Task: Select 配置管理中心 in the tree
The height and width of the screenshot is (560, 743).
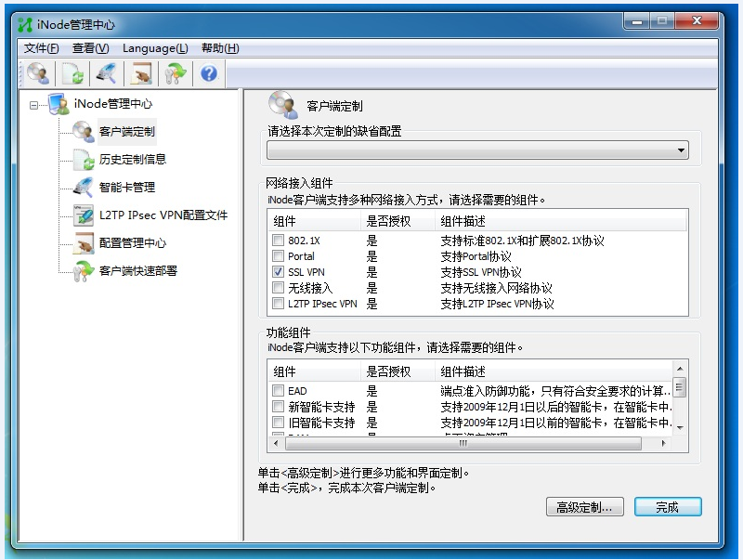Action: pos(133,243)
